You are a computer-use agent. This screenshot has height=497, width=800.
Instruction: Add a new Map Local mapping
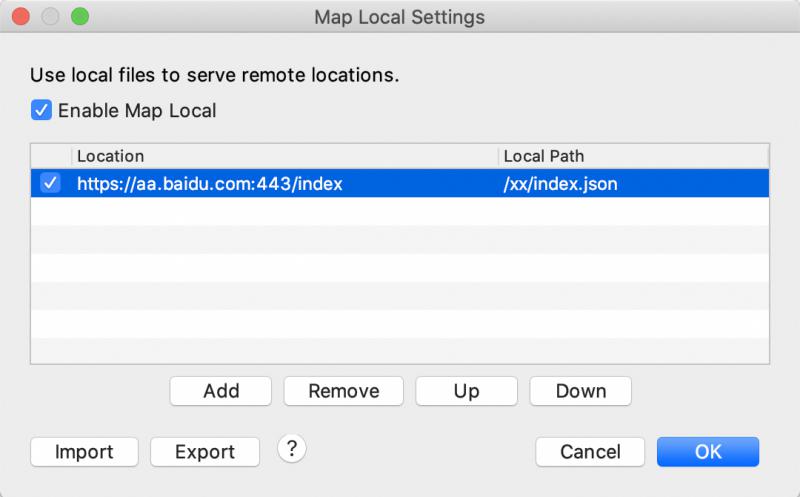[x=221, y=391]
